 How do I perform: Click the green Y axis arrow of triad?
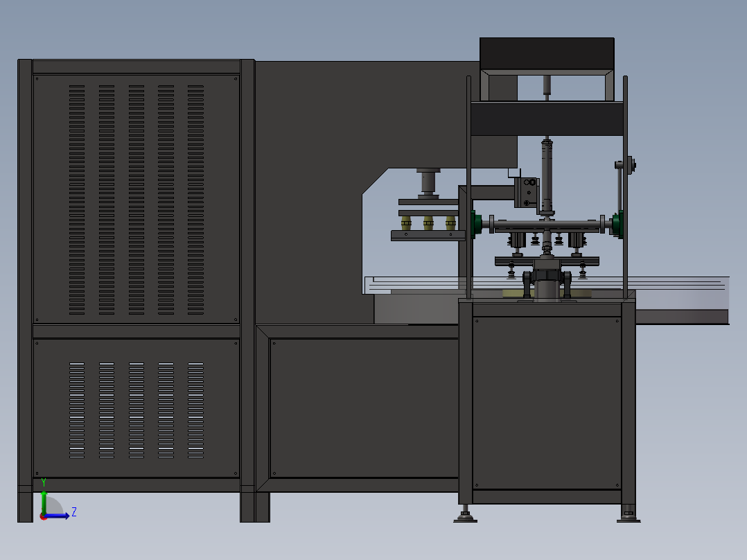click(x=44, y=502)
